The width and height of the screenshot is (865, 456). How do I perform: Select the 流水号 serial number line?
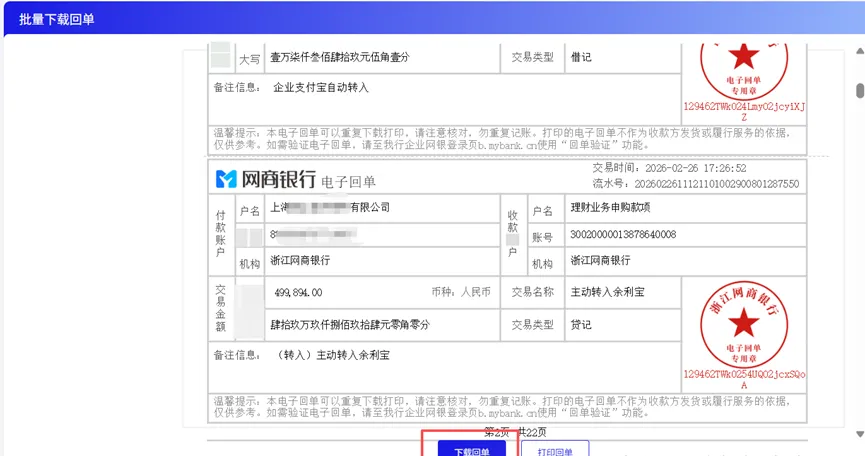point(696,184)
